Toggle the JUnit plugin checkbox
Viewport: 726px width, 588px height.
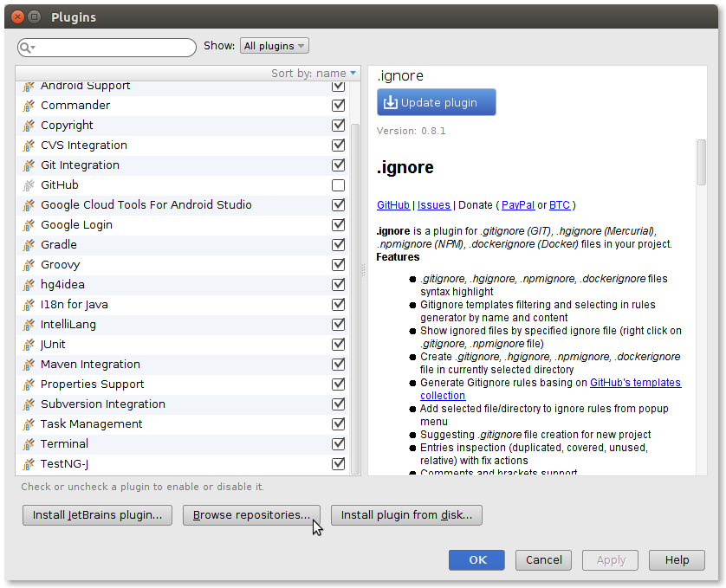click(x=339, y=345)
